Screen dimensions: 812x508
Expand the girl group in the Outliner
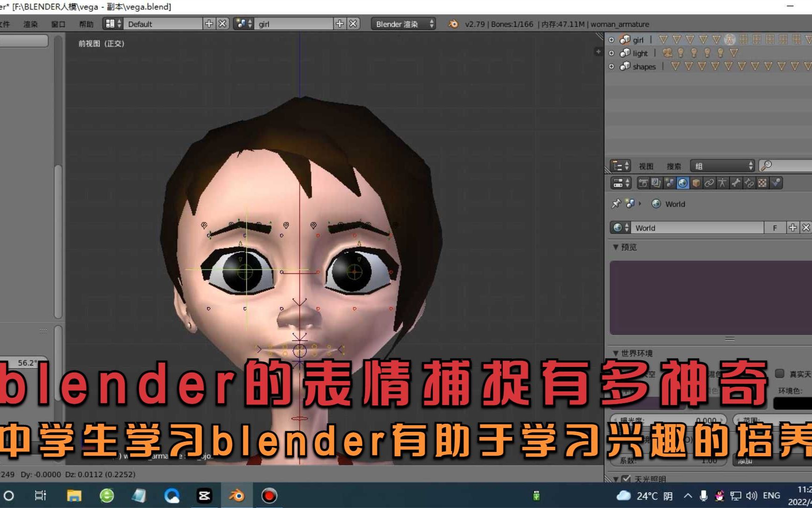611,40
